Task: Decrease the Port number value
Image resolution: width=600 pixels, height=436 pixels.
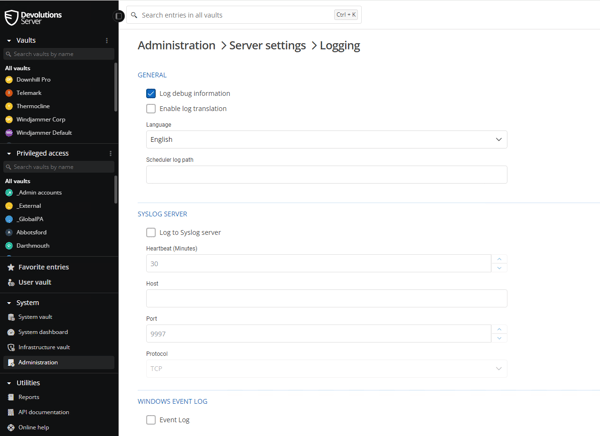Action: (x=499, y=338)
